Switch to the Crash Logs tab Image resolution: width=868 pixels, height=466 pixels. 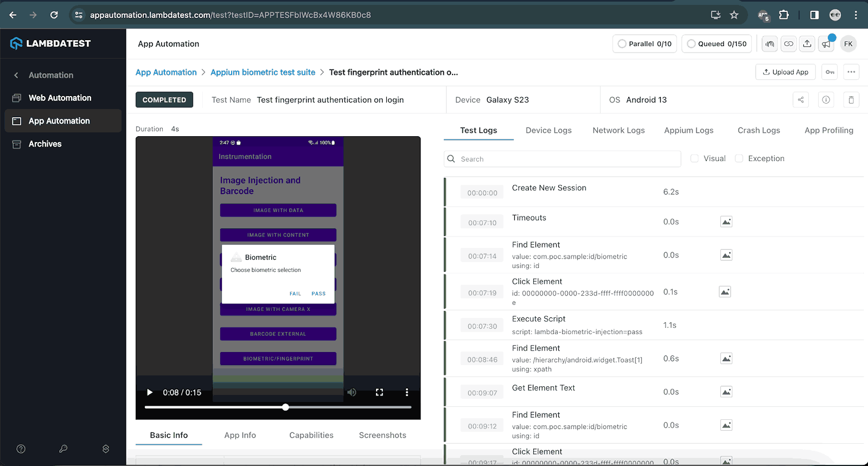coord(758,131)
